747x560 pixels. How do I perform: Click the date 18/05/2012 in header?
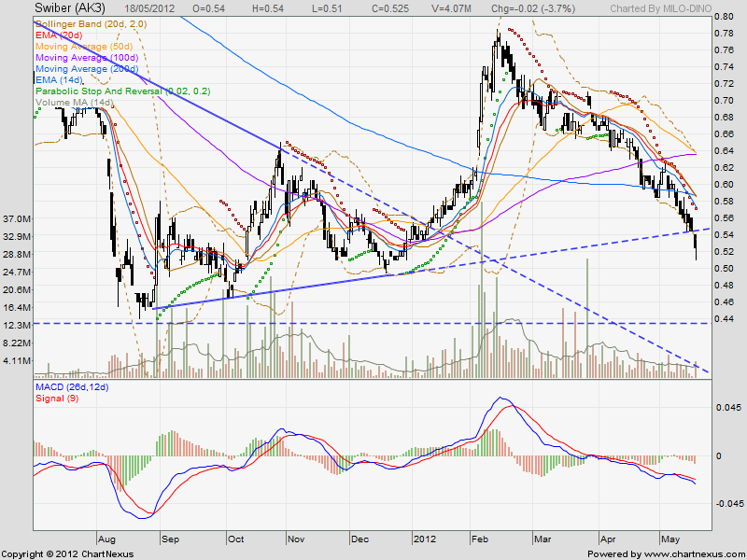coord(149,8)
